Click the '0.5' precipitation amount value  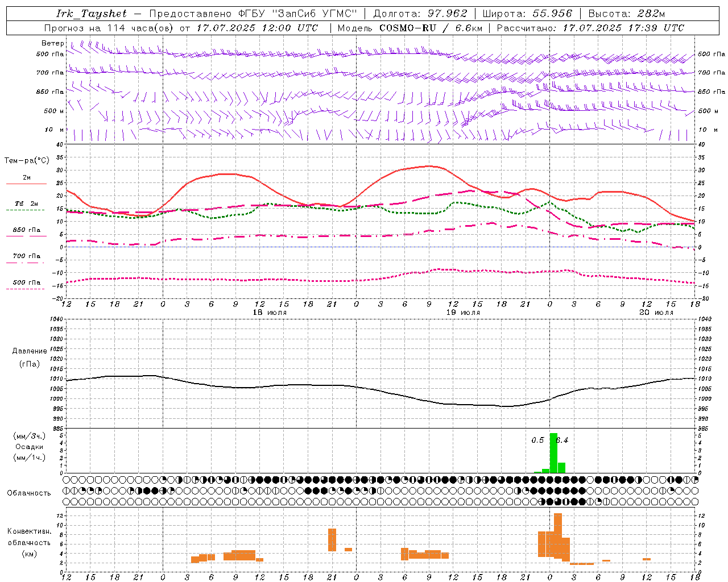pyautogui.click(x=537, y=440)
